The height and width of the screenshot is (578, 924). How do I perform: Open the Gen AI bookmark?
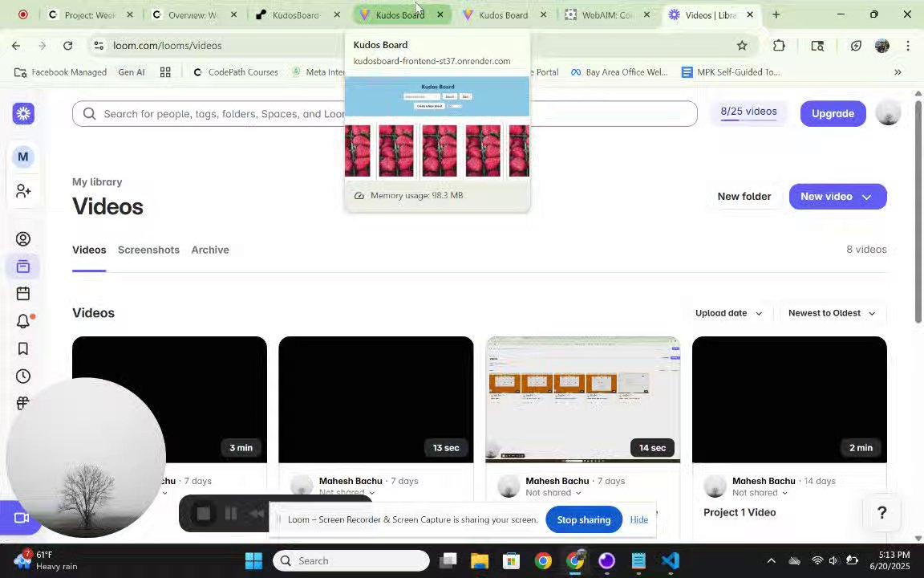(x=132, y=72)
